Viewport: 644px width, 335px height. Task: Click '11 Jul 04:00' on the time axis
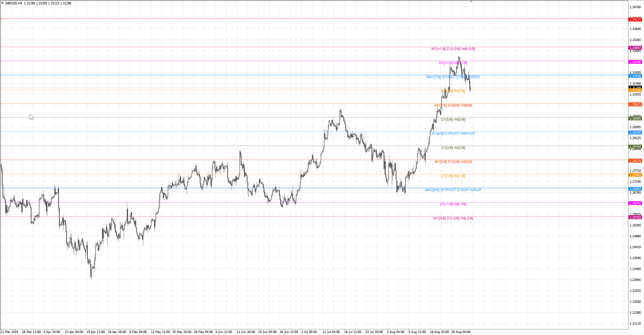tap(331, 332)
